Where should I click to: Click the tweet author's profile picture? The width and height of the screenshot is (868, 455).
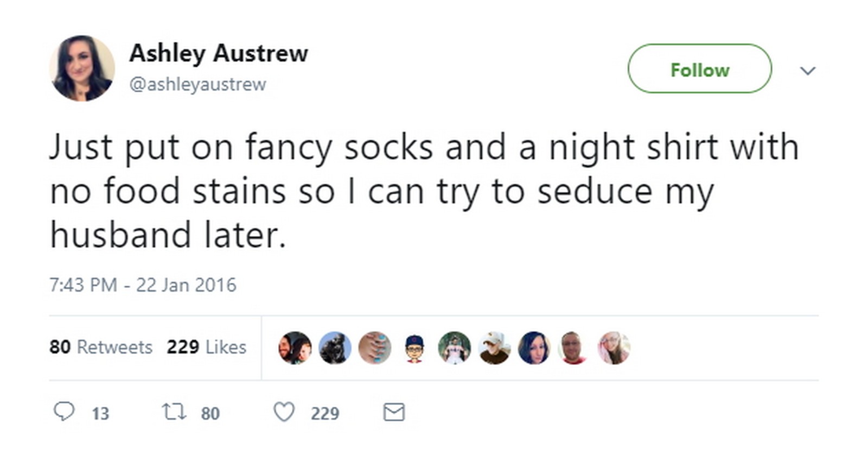click(x=82, y=68)
